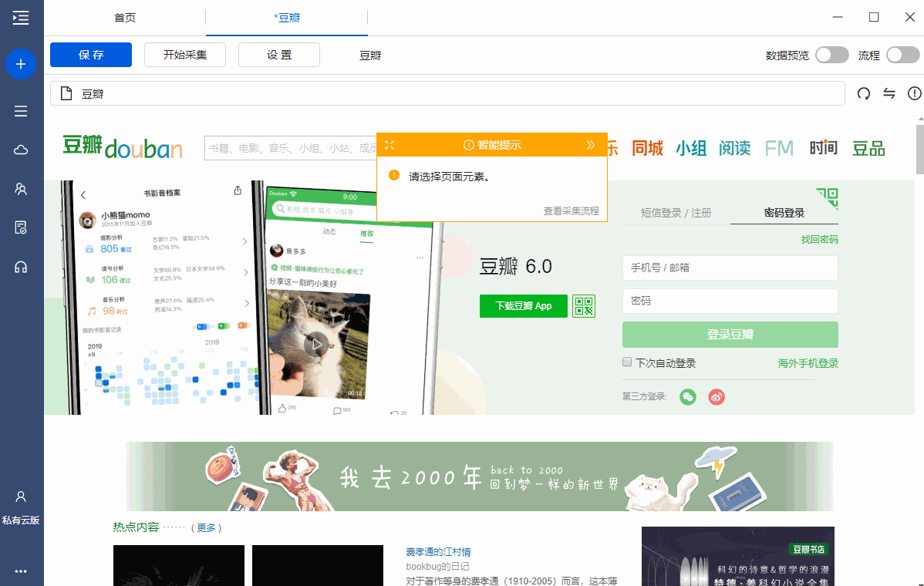Shrink the smart tips panel
The width and height of the screenshot is (924, 586).
389,145
